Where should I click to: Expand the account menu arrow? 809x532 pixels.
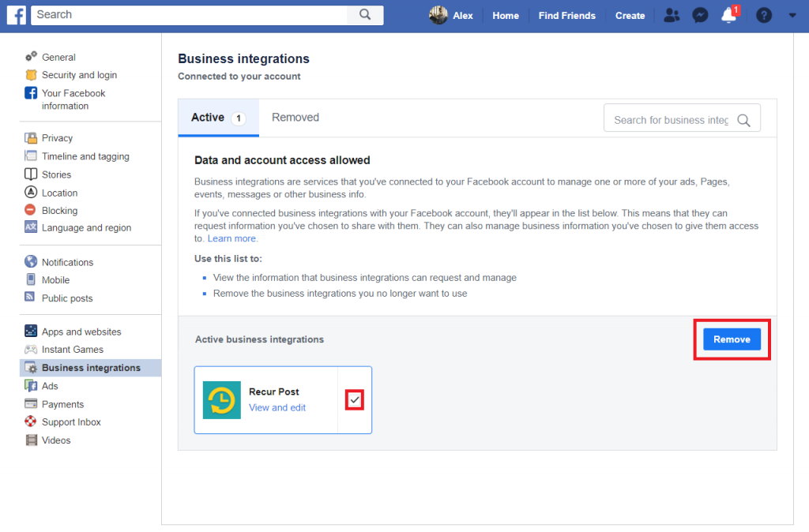point(792,16)
